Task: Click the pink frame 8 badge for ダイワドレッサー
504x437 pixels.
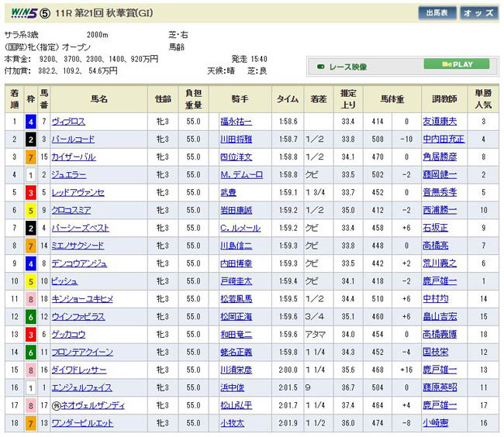Action: click(x=31, y=370)
